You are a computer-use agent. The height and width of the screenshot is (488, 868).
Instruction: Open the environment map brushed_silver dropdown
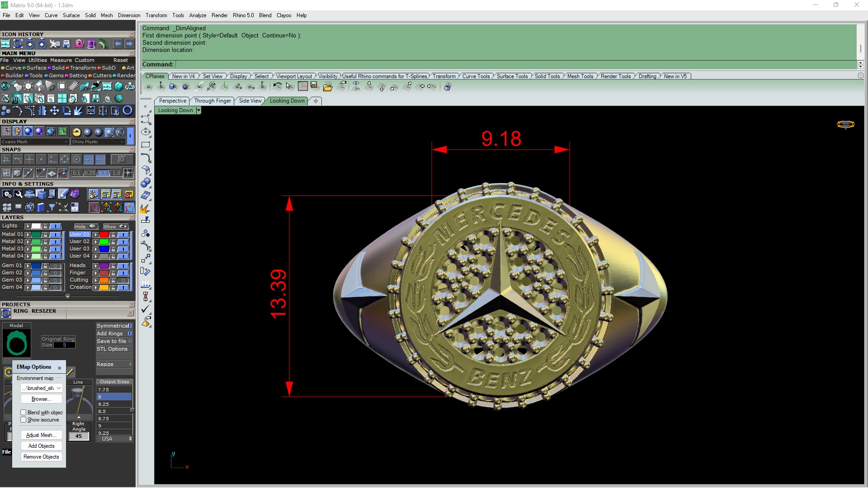pos(42,388)
